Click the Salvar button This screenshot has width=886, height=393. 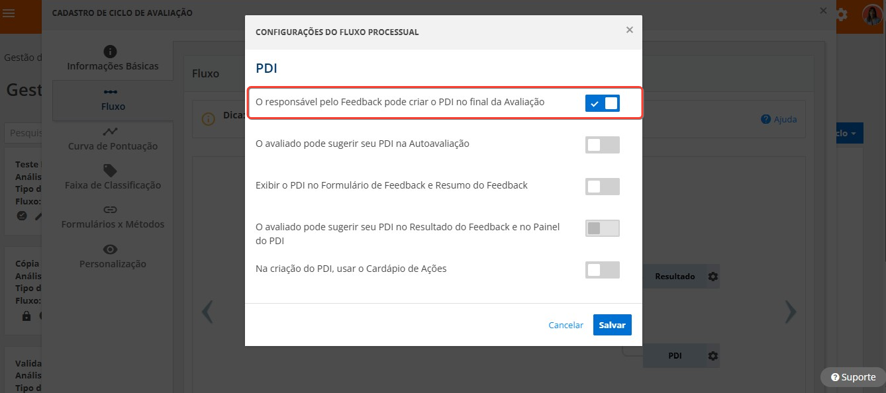pos(612,325)
